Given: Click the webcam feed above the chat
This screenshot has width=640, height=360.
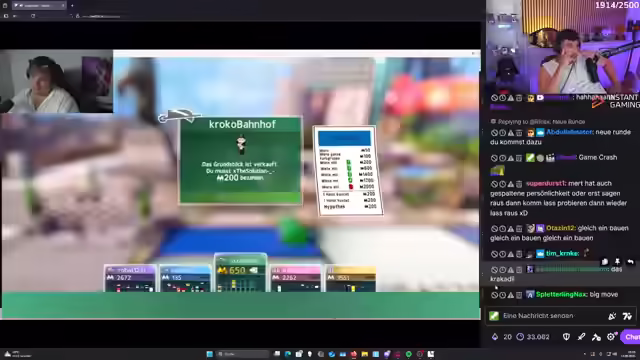Looking at the screenshot, I should point(563,47).
